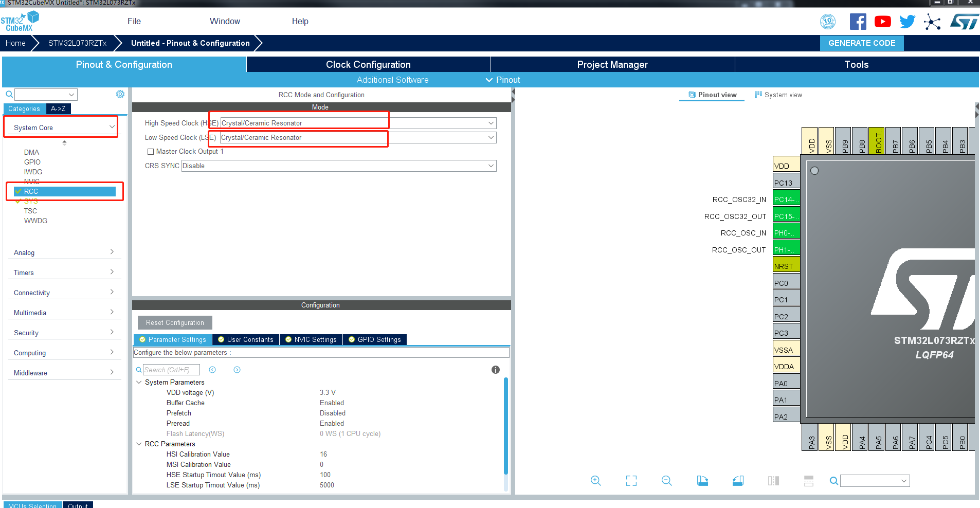Fit chip view to window
The height and width of the screenshot is (508, 980).
click(x=631, y=481)
